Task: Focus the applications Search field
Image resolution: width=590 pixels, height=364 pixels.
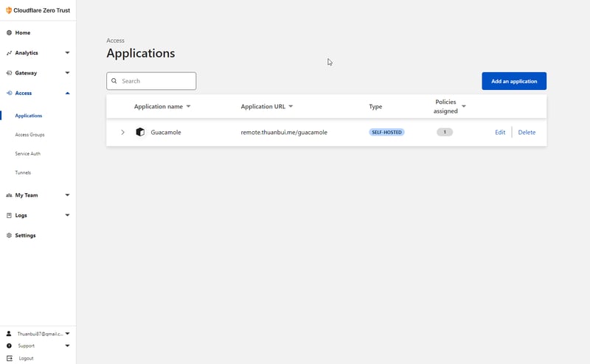Action: [x=156, y=81]
